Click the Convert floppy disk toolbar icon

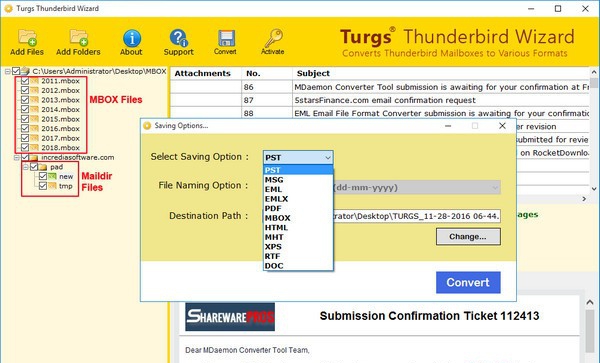click(x=226, y=38)
